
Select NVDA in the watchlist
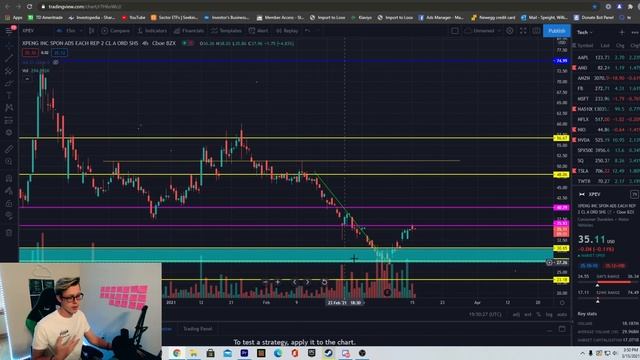tap(607, 140)
